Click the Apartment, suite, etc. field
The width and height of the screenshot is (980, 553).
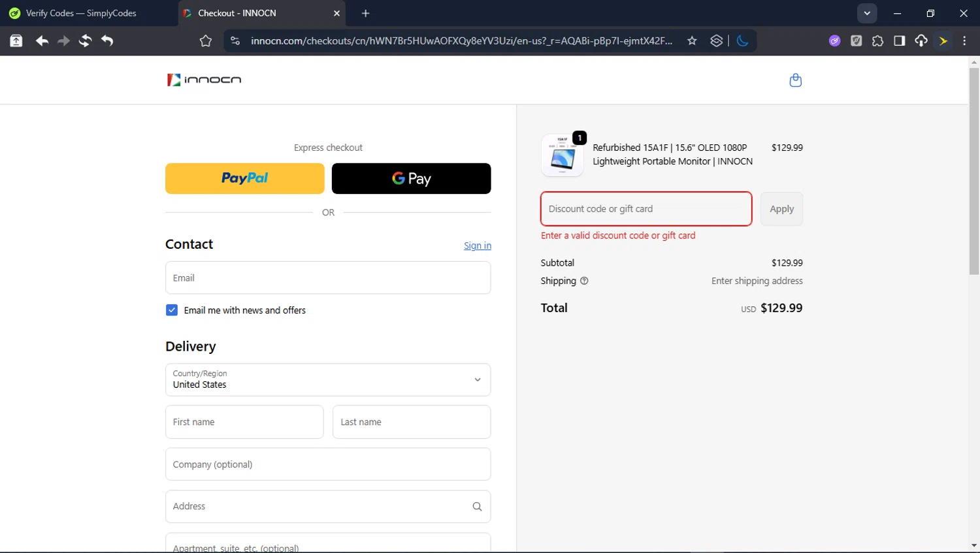pyautogui.click(x=328, y=543)
